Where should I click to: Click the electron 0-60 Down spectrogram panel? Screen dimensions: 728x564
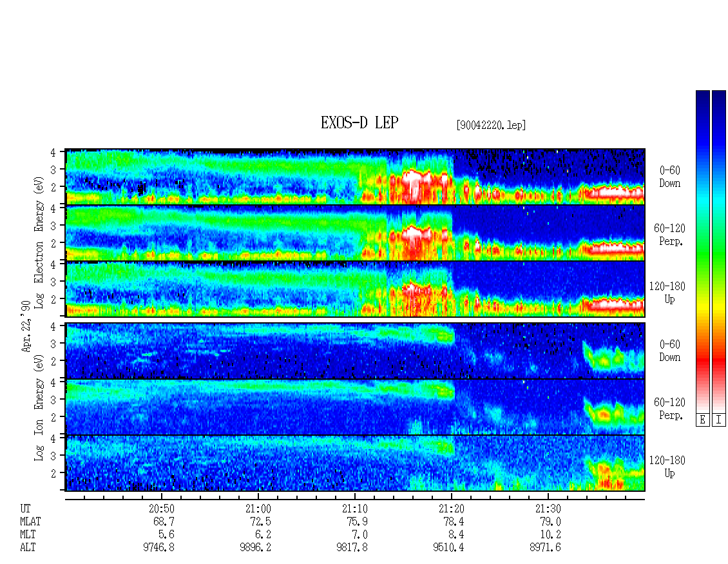coord(355,177)
